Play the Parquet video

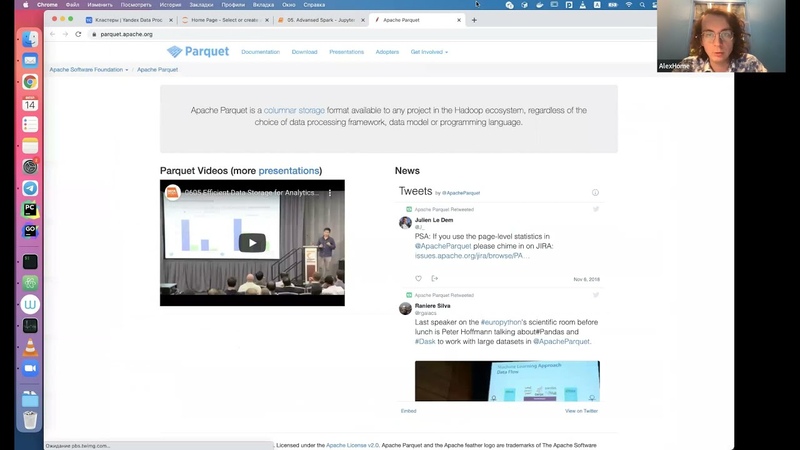pos(252,243)
